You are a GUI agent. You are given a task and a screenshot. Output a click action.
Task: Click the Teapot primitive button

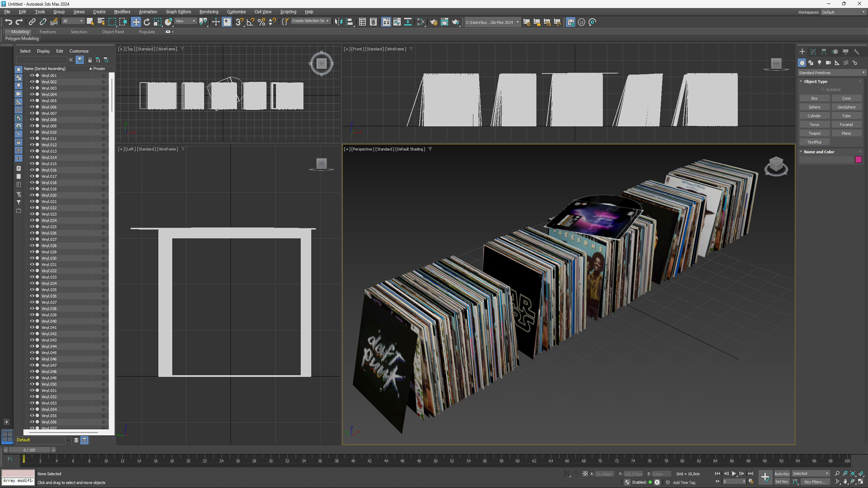pyautogui.click(x=814, y=134)
